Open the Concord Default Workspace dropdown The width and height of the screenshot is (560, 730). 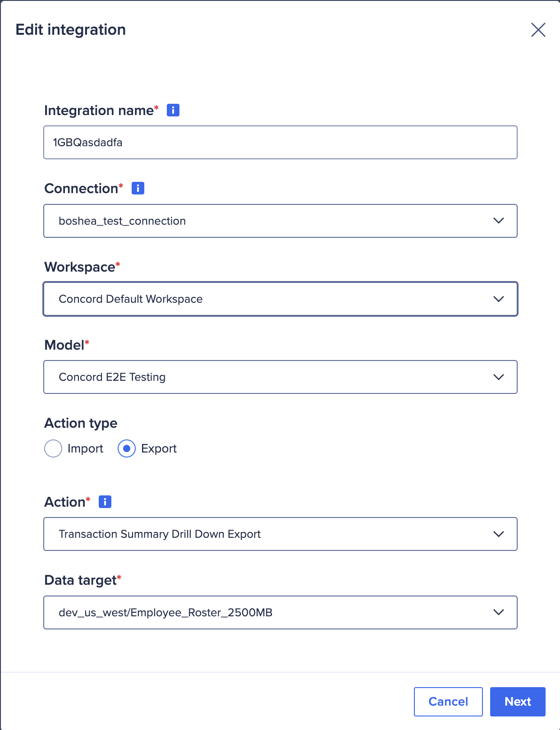[280, 299]
